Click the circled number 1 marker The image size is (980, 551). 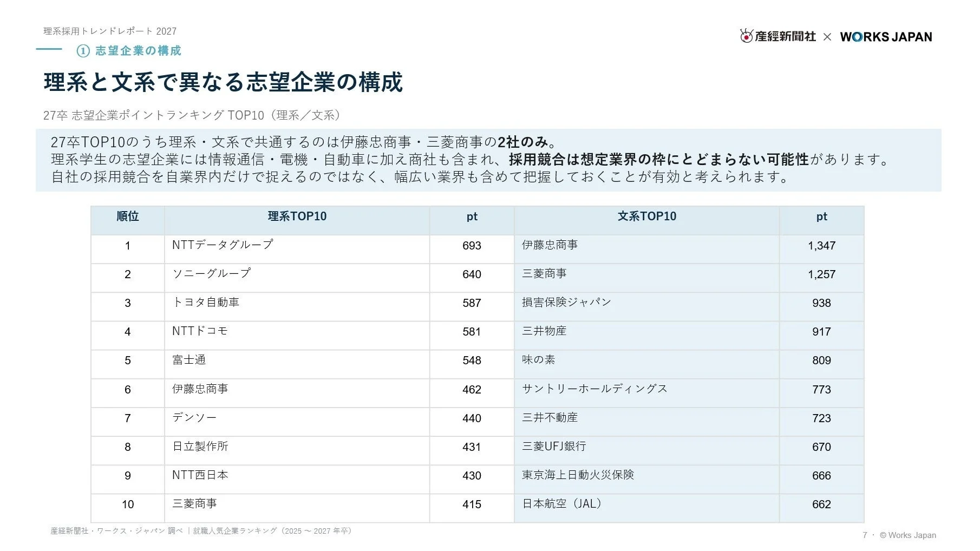point(83,51)
